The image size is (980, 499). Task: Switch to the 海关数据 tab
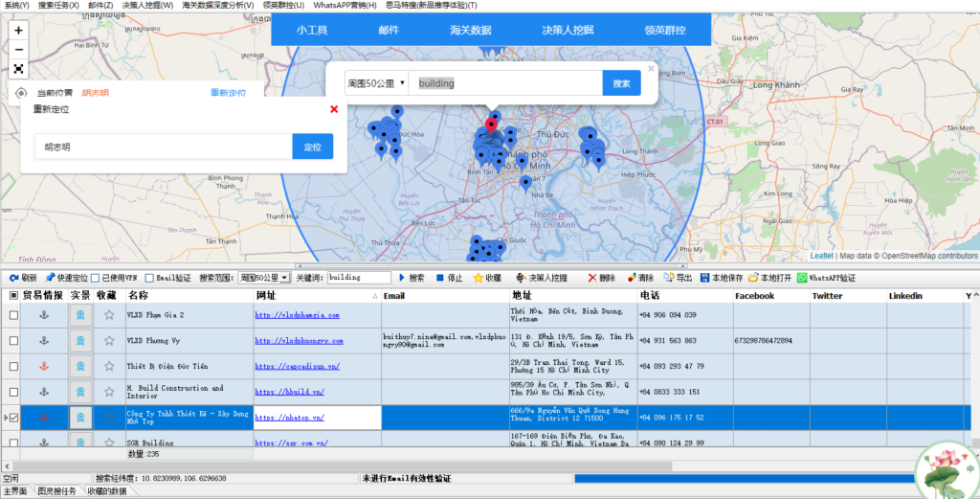(x=470, y=30)
